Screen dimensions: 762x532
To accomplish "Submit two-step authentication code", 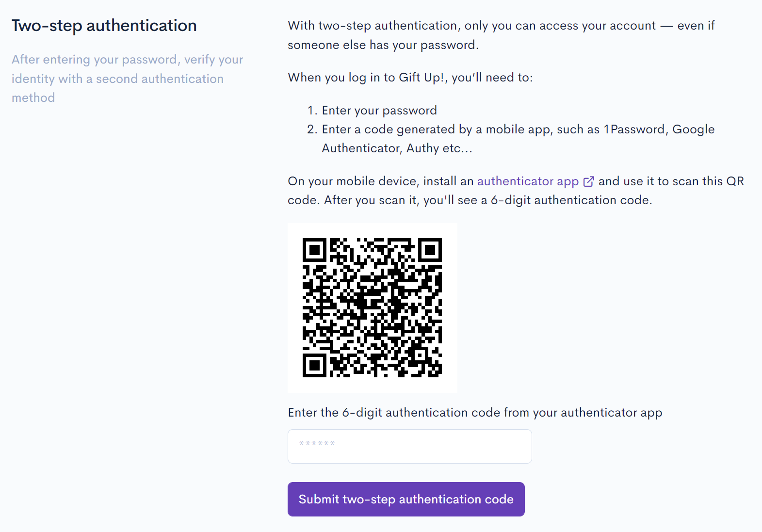I will click(406, 499).
